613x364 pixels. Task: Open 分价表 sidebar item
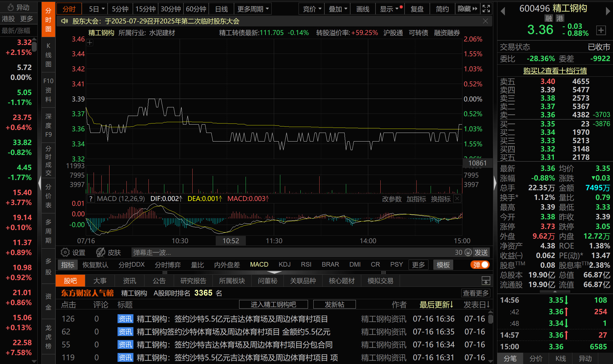pyautogui.click(x=48, y=196)
